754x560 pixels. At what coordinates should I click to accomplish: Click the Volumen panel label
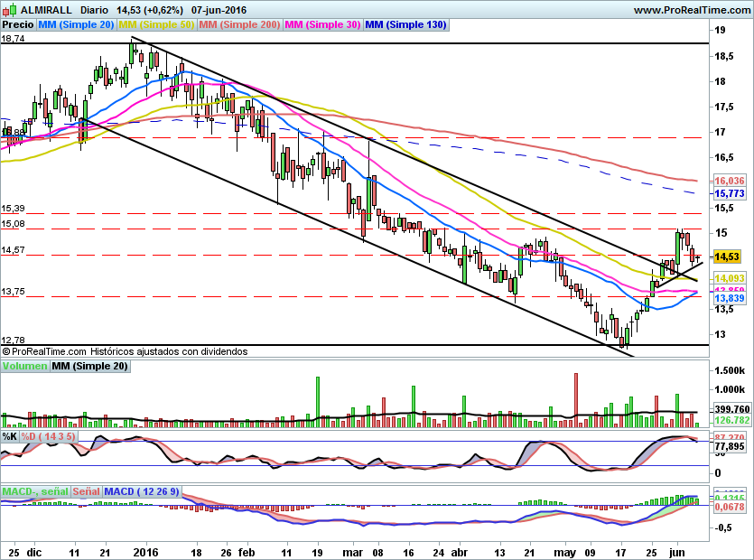(24, 366)
